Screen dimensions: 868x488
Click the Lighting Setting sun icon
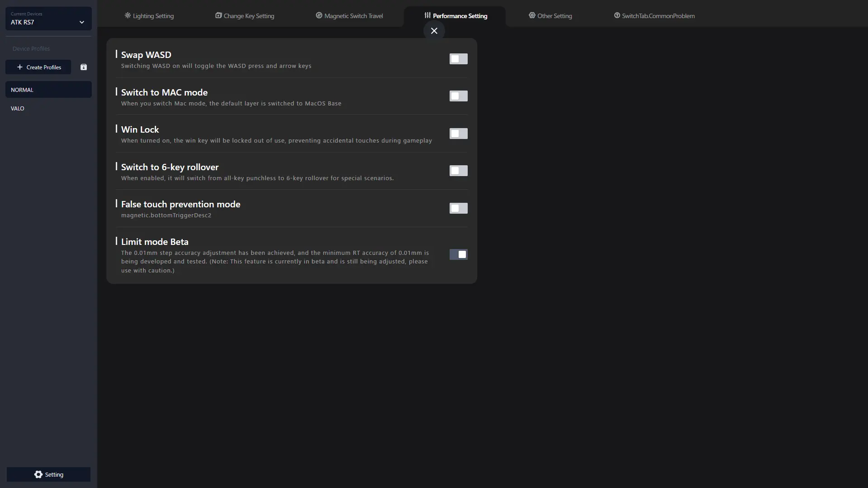click(128, 15)
